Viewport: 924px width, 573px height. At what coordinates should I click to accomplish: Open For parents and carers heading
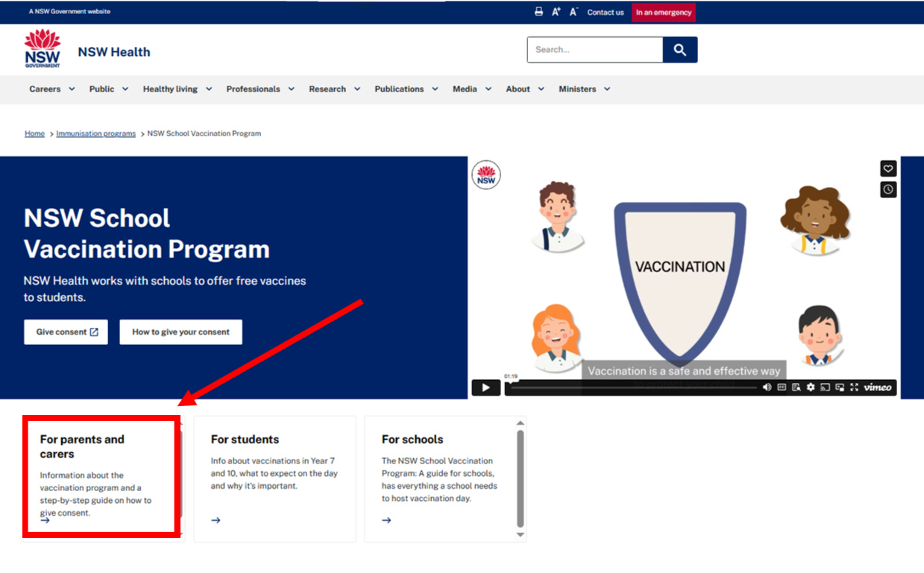[82, 446]
